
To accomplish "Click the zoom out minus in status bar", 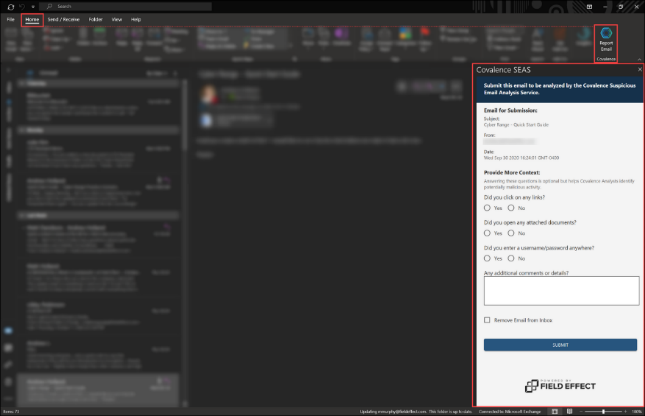I will click(x=581, y=411).
